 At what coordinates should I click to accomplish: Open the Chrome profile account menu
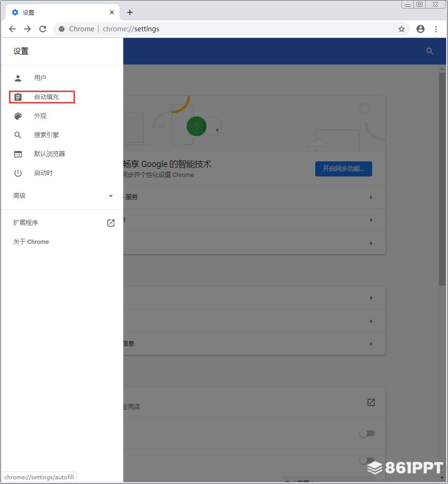(420, 29)
